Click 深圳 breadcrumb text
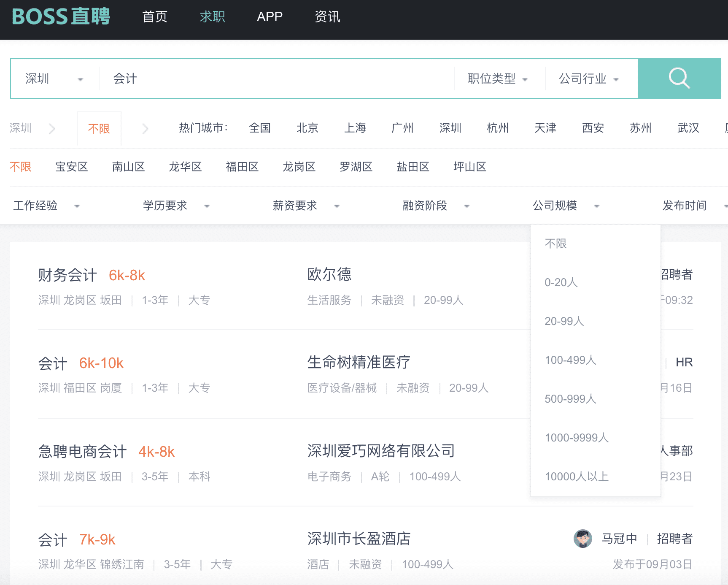Screen dimensions: 728x585 (21, 128)
